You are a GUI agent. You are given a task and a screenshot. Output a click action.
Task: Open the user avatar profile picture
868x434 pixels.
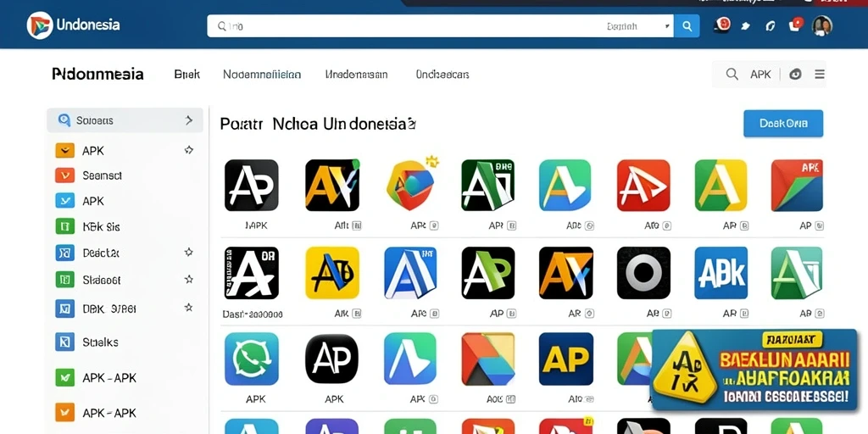click(x=822, y=25)
